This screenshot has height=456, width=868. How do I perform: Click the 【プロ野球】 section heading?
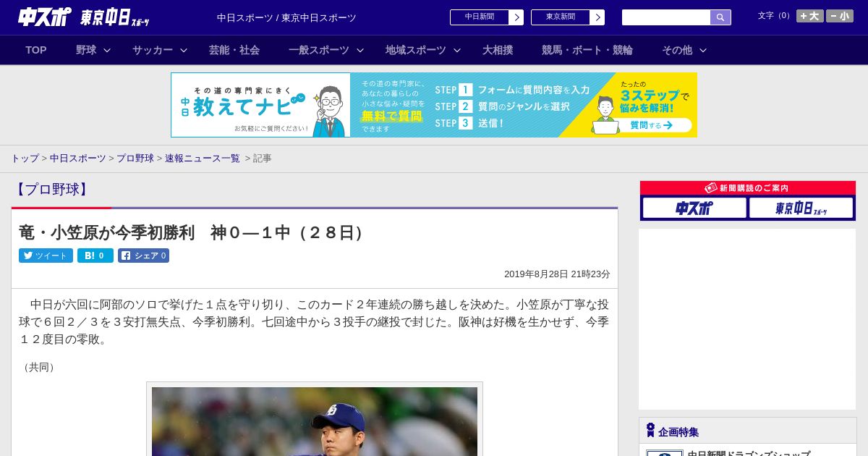coord(51,190)
